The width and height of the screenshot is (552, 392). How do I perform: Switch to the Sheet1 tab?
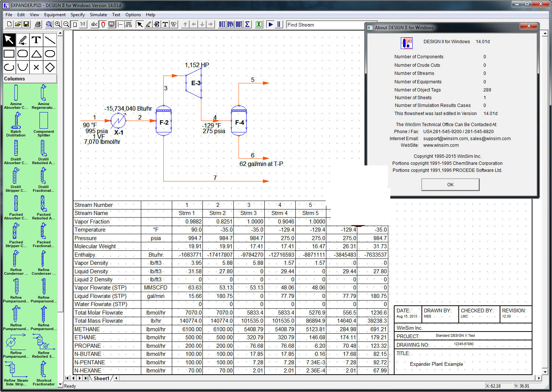[101, 378]
